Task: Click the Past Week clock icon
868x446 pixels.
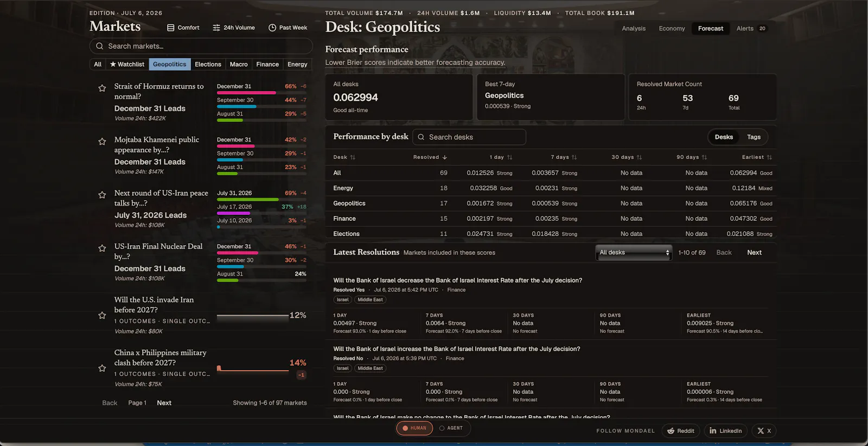Action: (272, 28)
